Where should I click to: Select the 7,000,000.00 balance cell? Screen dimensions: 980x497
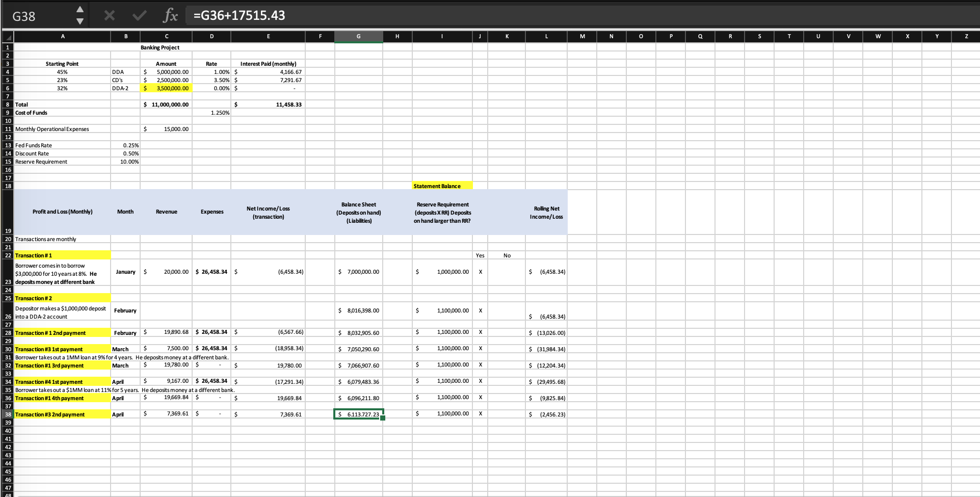click(359, 272)
